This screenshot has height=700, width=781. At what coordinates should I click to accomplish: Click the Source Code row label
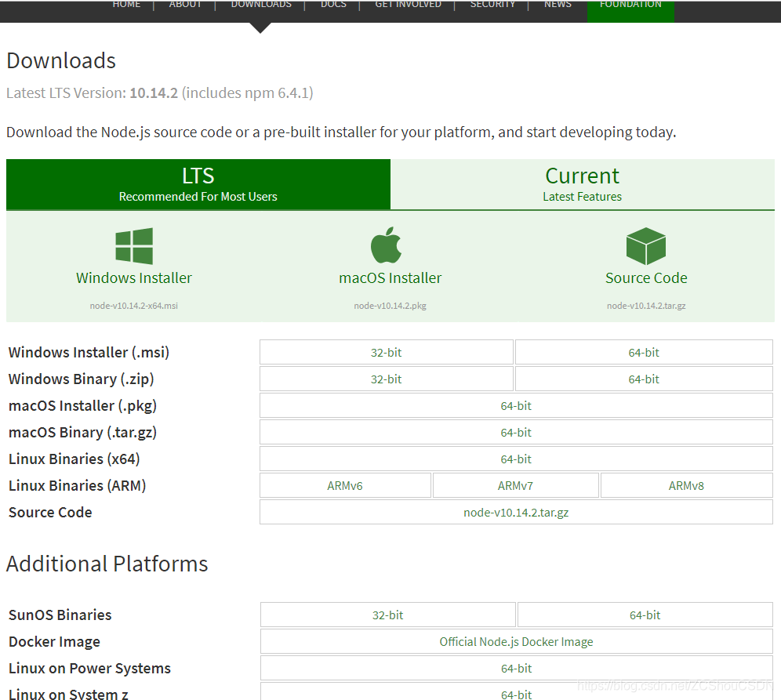[50, 513]
